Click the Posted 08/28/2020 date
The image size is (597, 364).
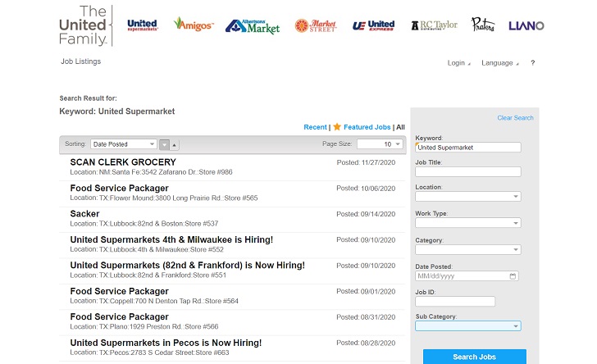pyautogui.click(x=366, y=343)
